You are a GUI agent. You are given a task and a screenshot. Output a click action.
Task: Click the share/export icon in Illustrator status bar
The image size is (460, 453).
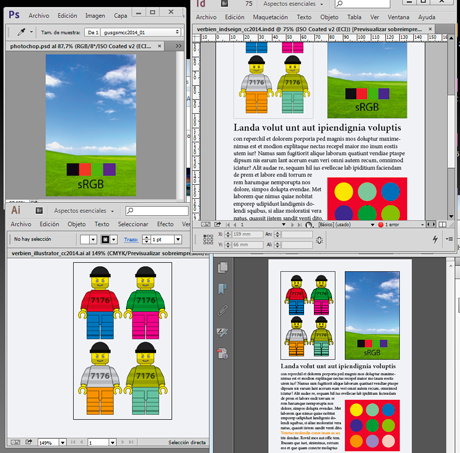point(29,442)
